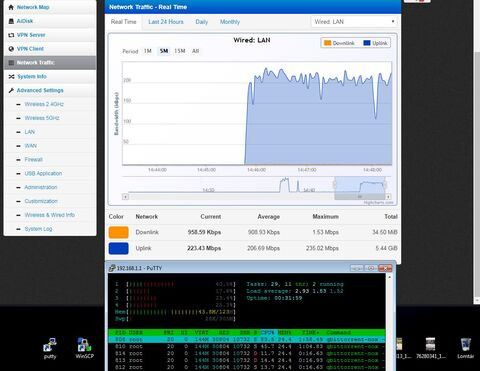Open the Customization page
Screen dimensions: 480x371
point(41,201)
